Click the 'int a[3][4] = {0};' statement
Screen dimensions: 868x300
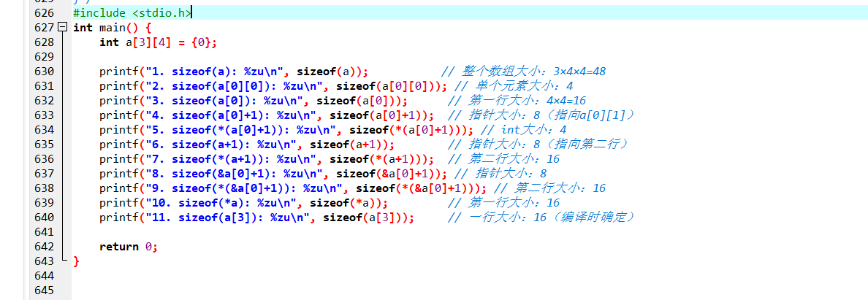(x=158, y=42)
